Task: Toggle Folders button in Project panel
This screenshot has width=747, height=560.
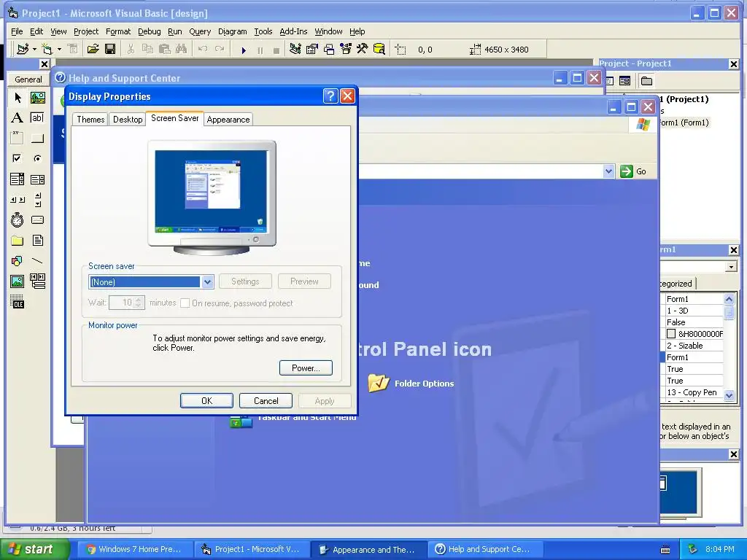Action: 646,80
